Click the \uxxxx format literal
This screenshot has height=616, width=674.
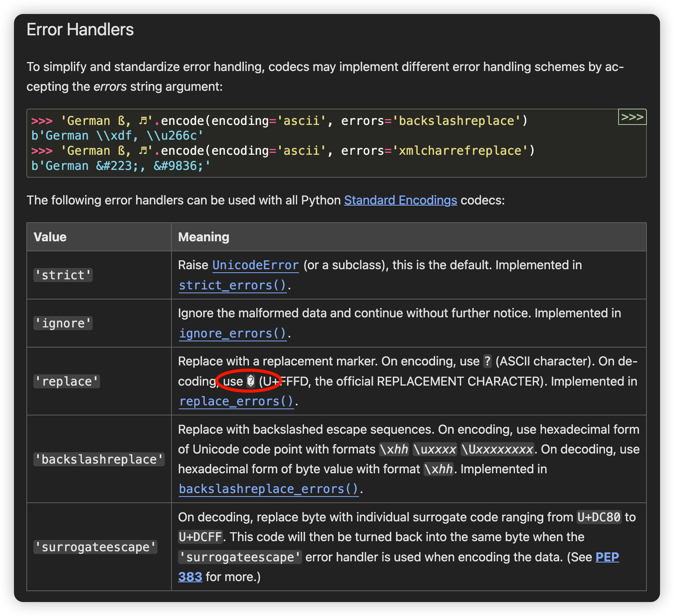tap(435, 449)
